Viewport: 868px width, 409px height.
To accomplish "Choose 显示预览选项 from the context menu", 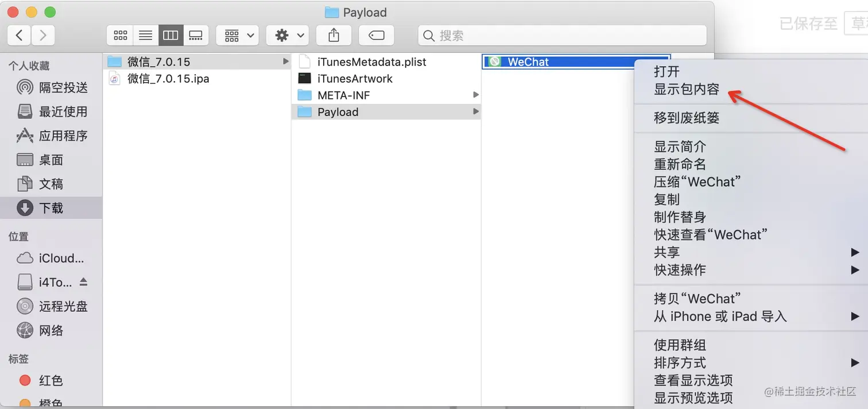I will [751, 398].
